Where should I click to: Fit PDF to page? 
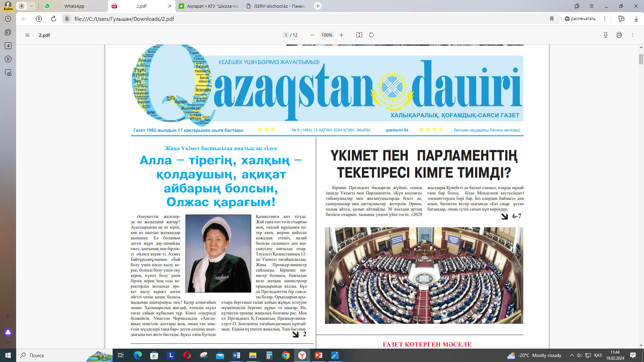pyautogui.click(x=359, y=35)
